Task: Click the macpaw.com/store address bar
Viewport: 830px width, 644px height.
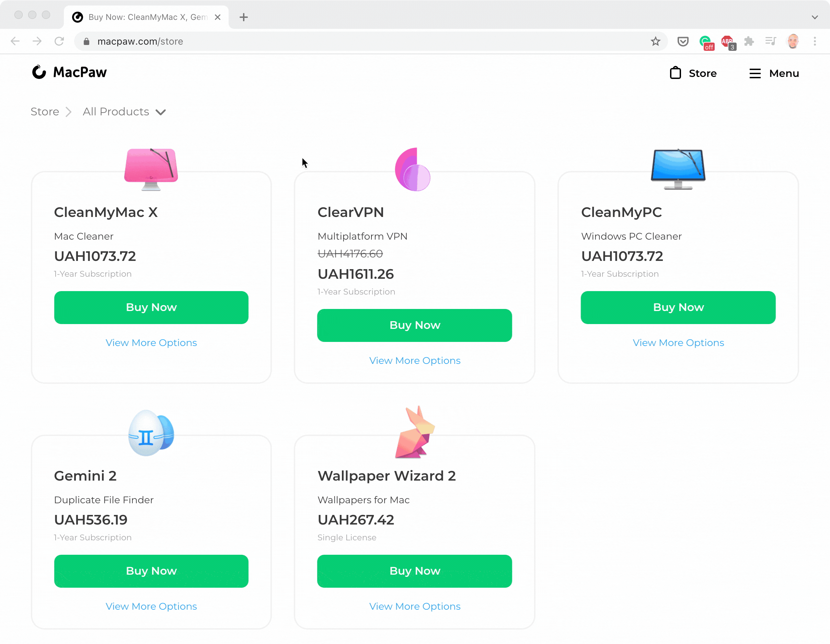Action: (x=342, y=41)
